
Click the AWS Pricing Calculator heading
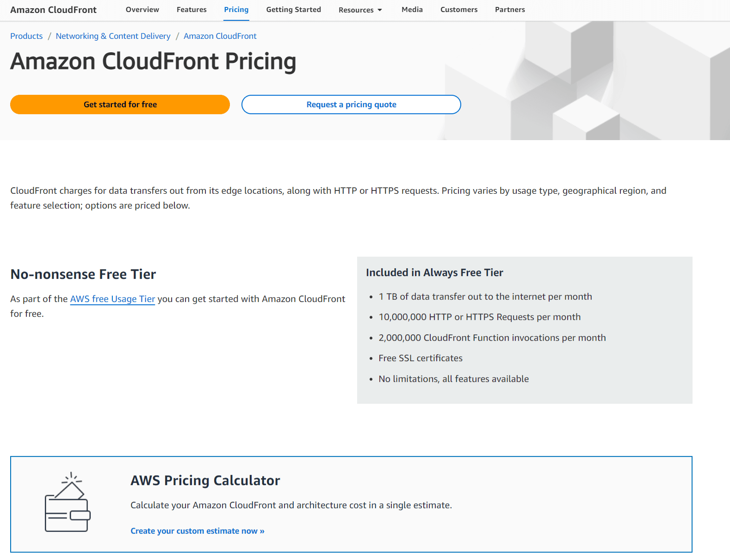click(x=205, y=480)
